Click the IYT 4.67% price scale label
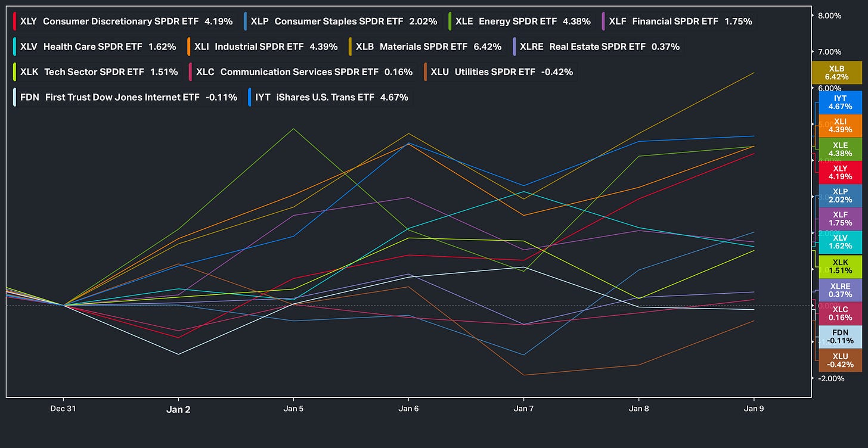This screenshot has width=868, height=448. click(840, 102)
